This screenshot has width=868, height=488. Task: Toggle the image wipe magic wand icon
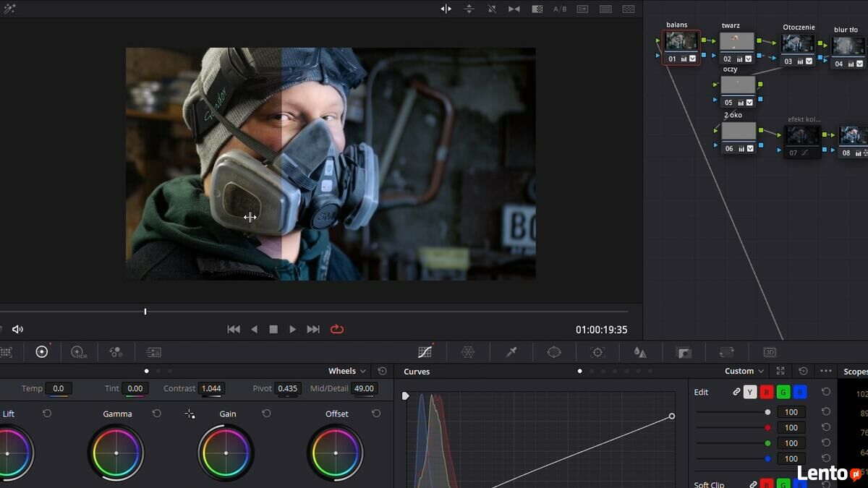[9, 9]
